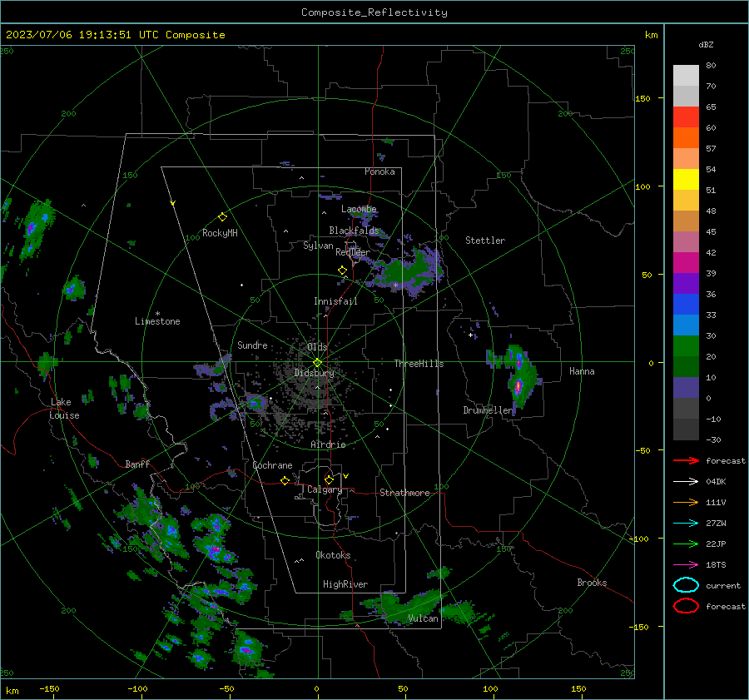This screenshot has height=700, width=749.
Task: Click the Calgary city label
Action: point(325,489)
